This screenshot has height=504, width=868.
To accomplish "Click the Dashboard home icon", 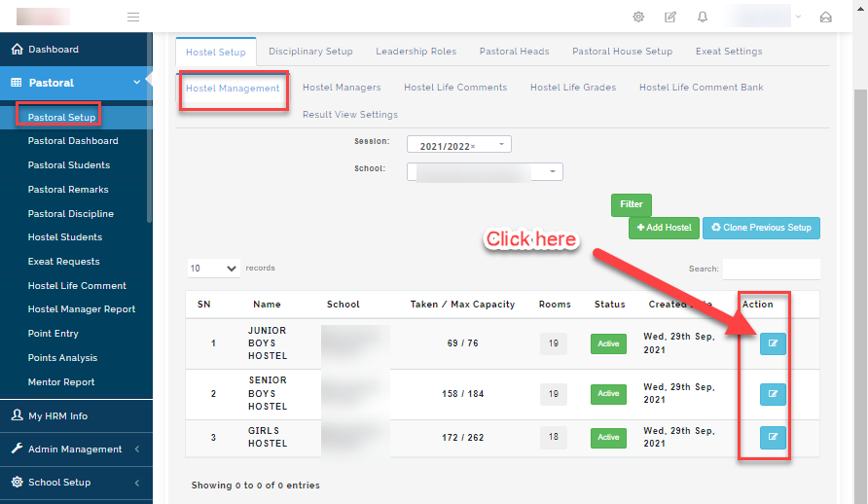I will tap(18, 50).
